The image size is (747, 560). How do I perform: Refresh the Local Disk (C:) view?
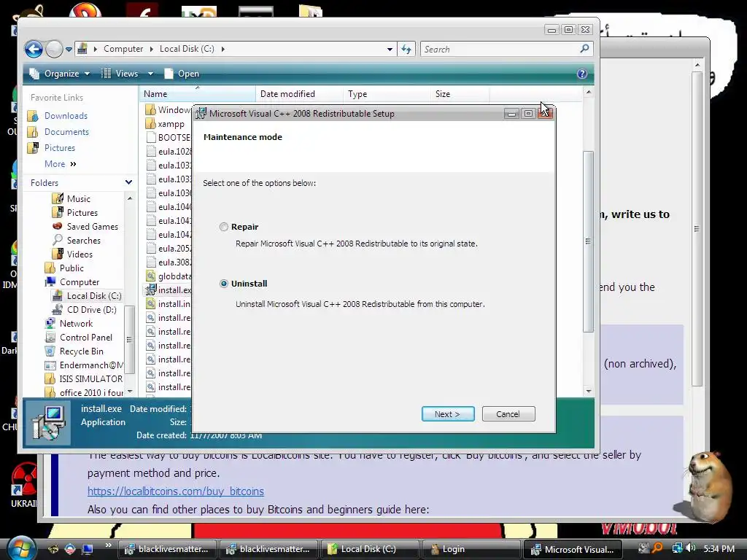[406, 49]
